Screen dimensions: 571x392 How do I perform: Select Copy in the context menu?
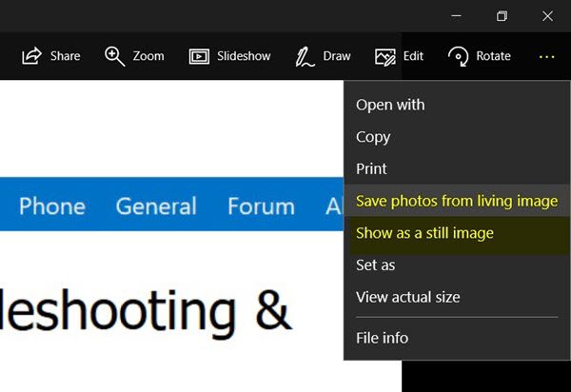click(373, 137)
